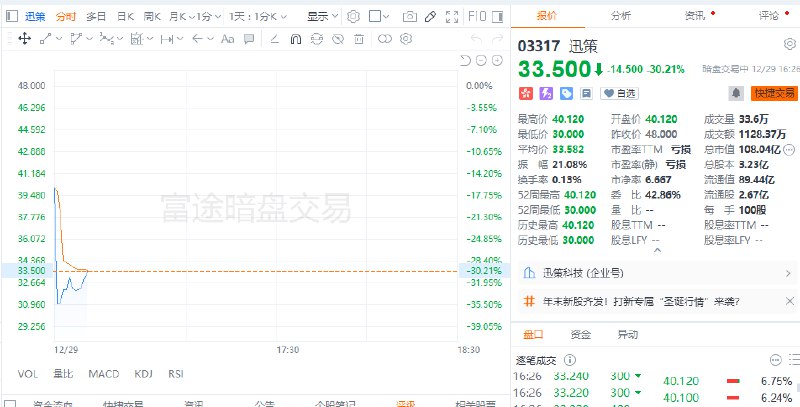Select the range width tool
The width and height of the screenshot is (800, 407).
coord(166,39)
